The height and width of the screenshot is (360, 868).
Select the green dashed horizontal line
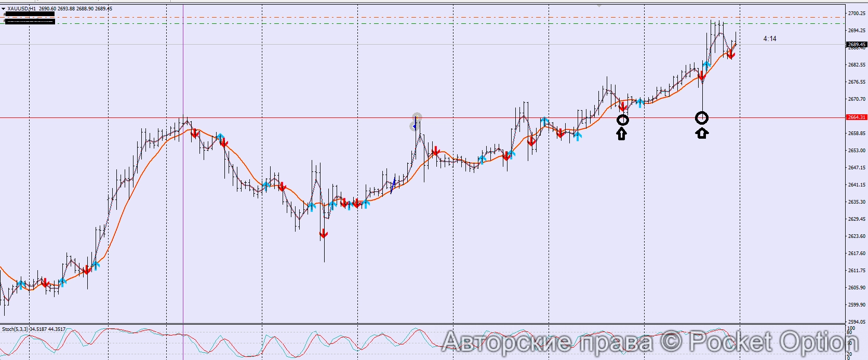coord(416,23)
